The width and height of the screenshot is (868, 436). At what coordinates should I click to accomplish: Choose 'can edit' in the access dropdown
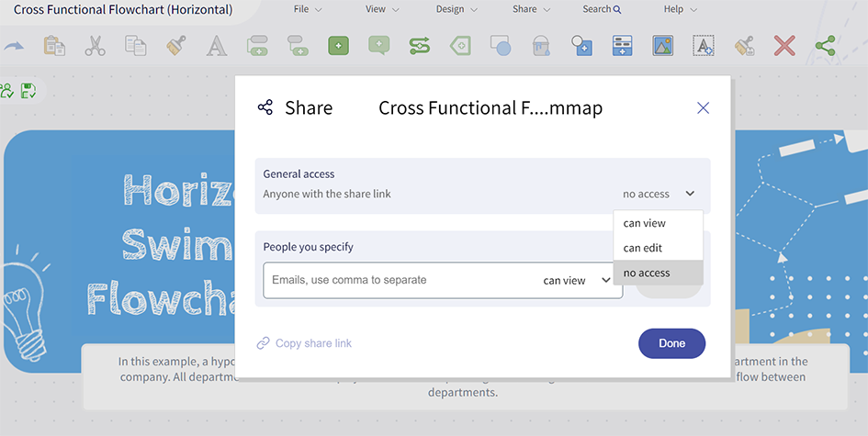[x=643, y=248]
